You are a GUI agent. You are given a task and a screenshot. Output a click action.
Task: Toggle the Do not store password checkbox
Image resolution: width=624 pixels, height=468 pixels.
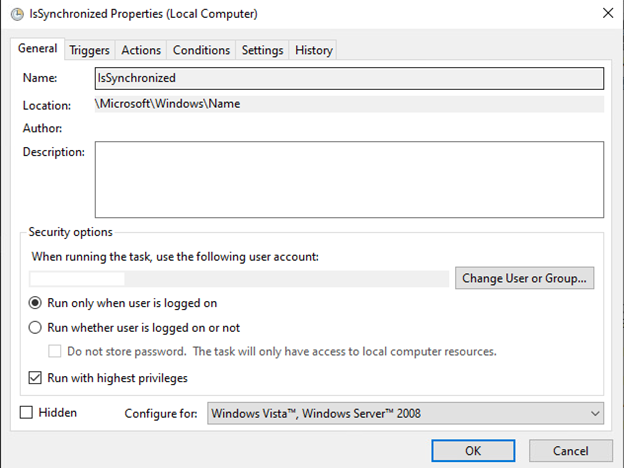(56, 351)
